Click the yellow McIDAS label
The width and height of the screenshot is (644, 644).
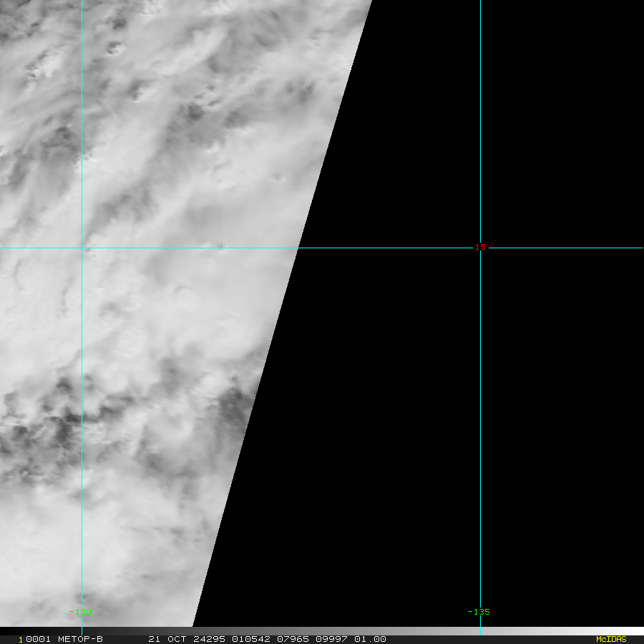coord(611,639)
